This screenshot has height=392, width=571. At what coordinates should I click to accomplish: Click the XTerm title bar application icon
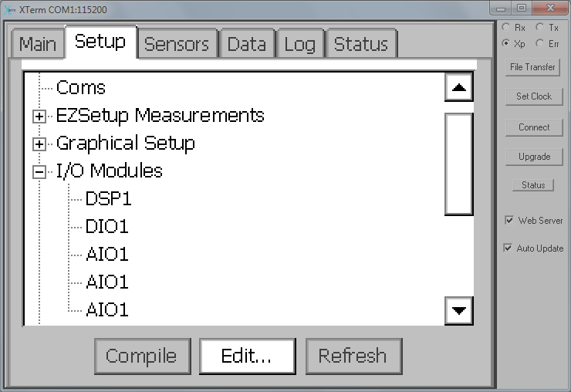[x=9, y=10]
